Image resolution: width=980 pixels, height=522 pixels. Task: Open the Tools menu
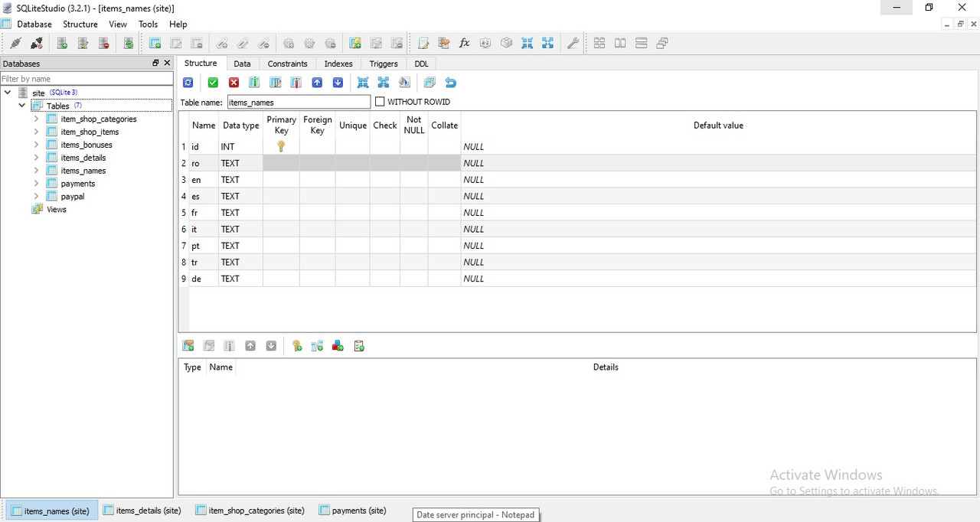148,24
